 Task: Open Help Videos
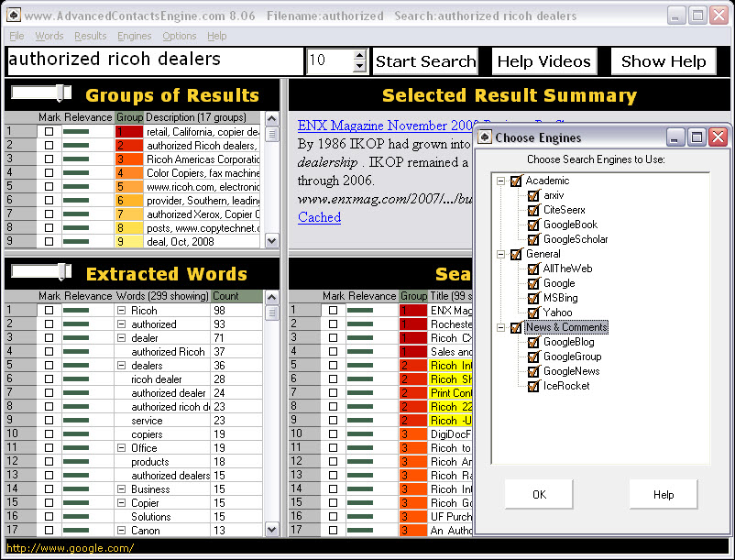click(544, 61)
